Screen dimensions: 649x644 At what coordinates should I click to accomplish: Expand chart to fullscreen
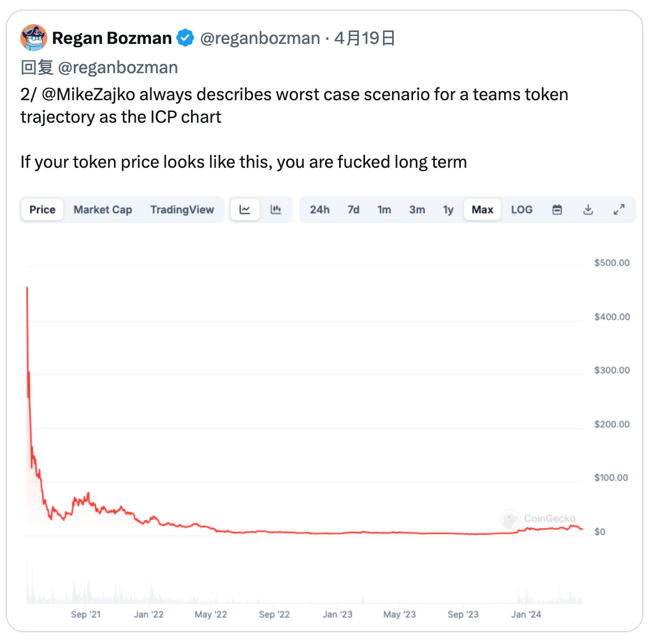point(619,209)
